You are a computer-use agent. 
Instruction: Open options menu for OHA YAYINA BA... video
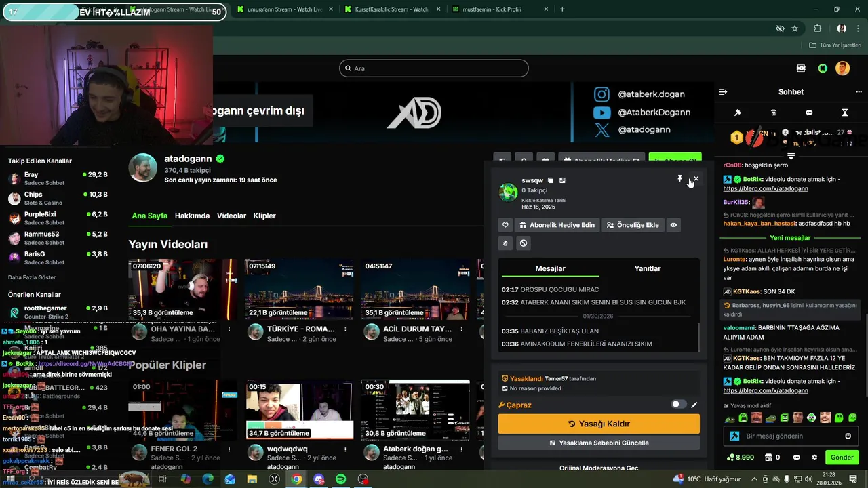[x=229, y=329]
